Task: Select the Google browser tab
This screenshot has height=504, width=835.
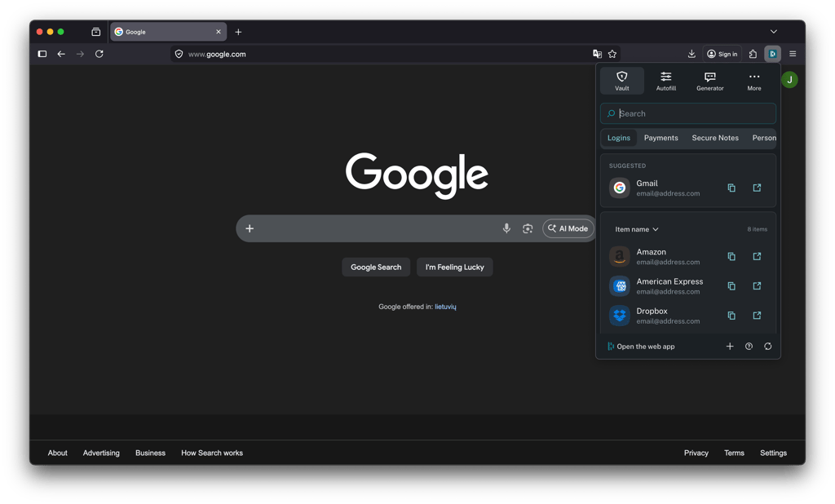Action: (168, 32)
